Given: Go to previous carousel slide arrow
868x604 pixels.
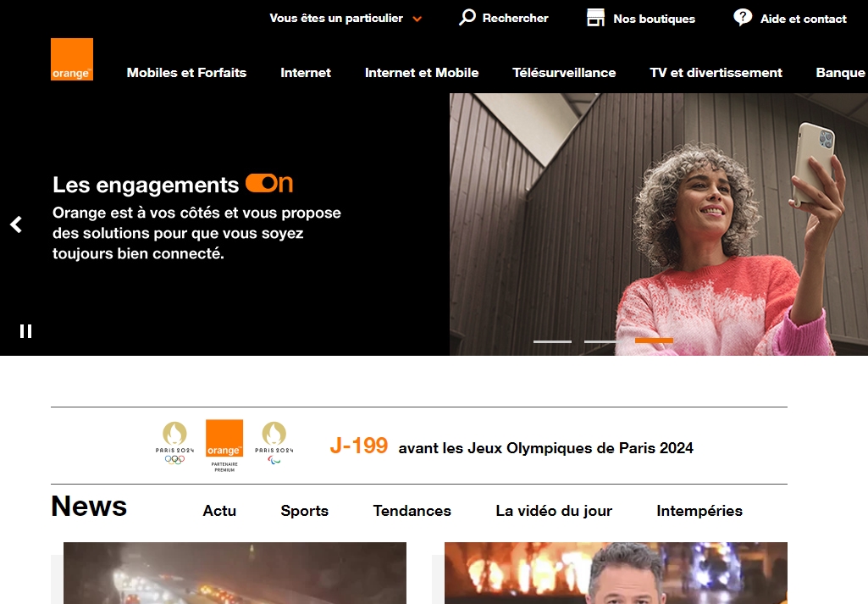Looking at the screenshot, I should point(16,224).
